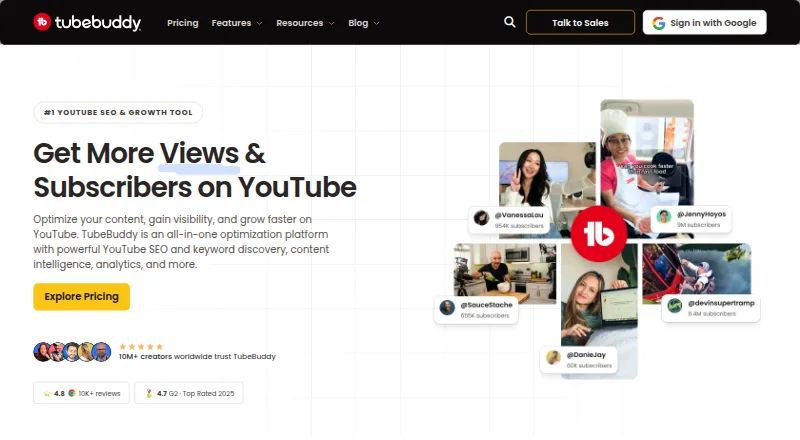Image resolution: width=800 pixels, height=440 pixels.
Task: Expand the Blog chevron
Action: point(377,23)
